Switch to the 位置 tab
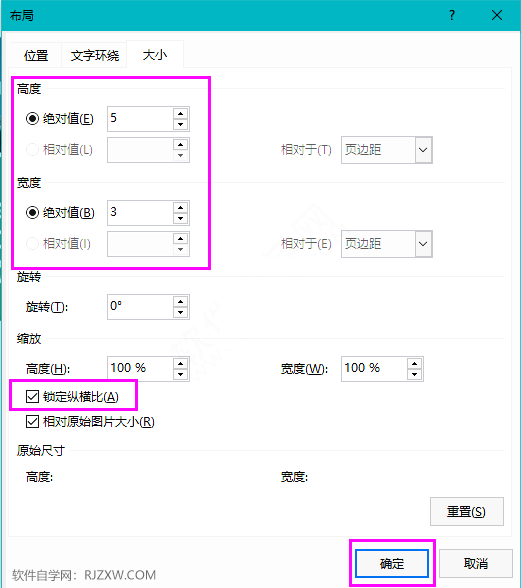521x588 pixels. point(36,55)
